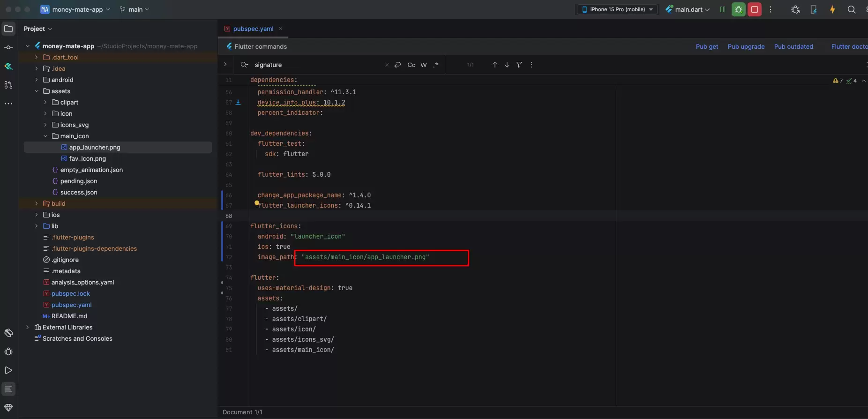This screenshot has width=868, height=419.
Task: Click the download gutter icon at line 57
Action: (x=238, y=102)
